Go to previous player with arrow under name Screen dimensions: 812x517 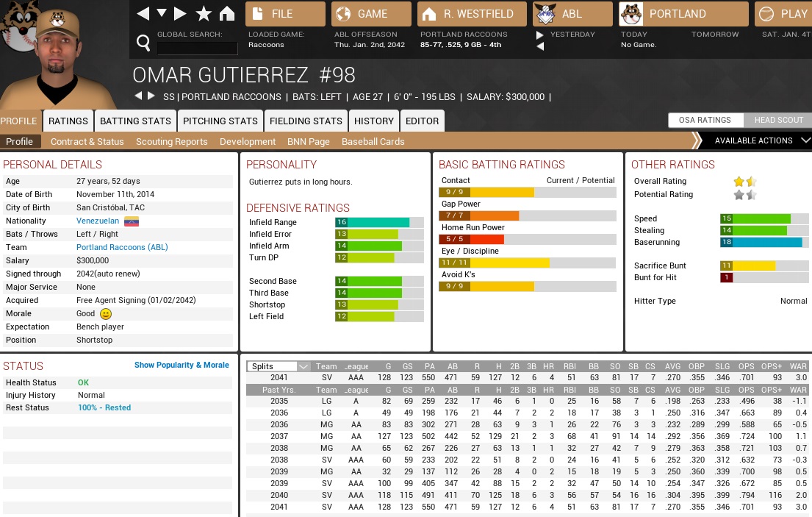[x=138, y=96]
